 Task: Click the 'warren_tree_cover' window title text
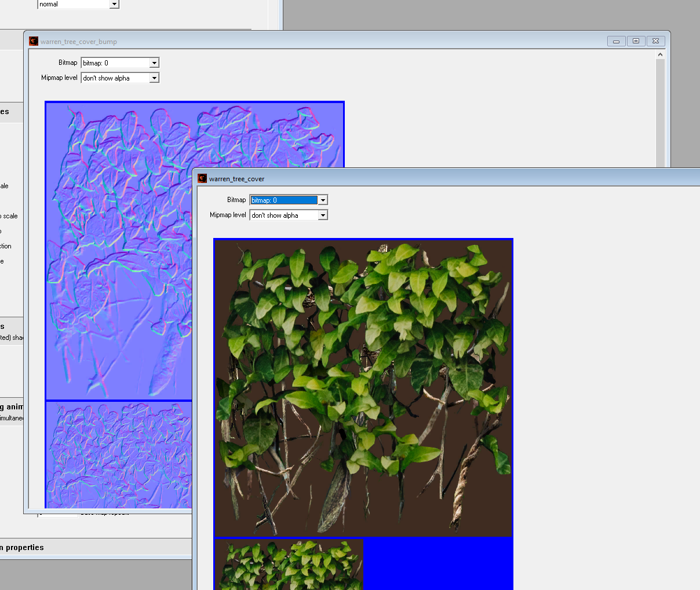point(236,179)
